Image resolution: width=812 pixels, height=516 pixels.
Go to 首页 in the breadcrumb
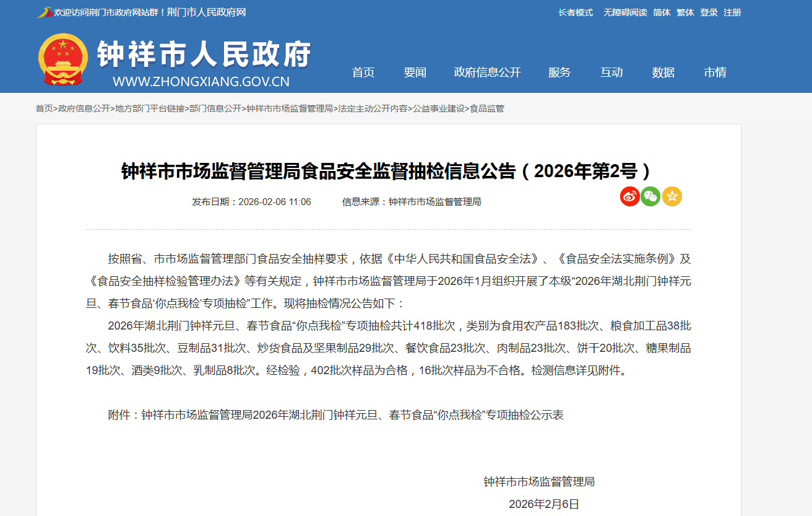tap(44, 108)
